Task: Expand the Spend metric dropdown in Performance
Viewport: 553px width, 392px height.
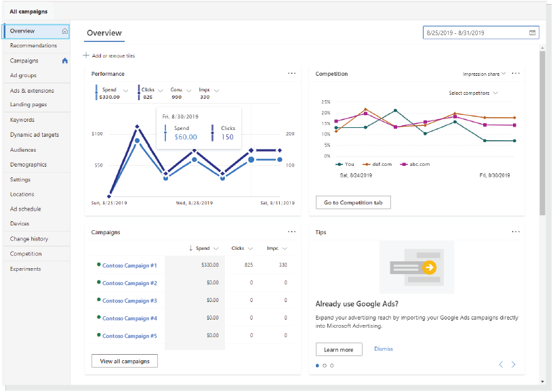Action: coord(125,91)
